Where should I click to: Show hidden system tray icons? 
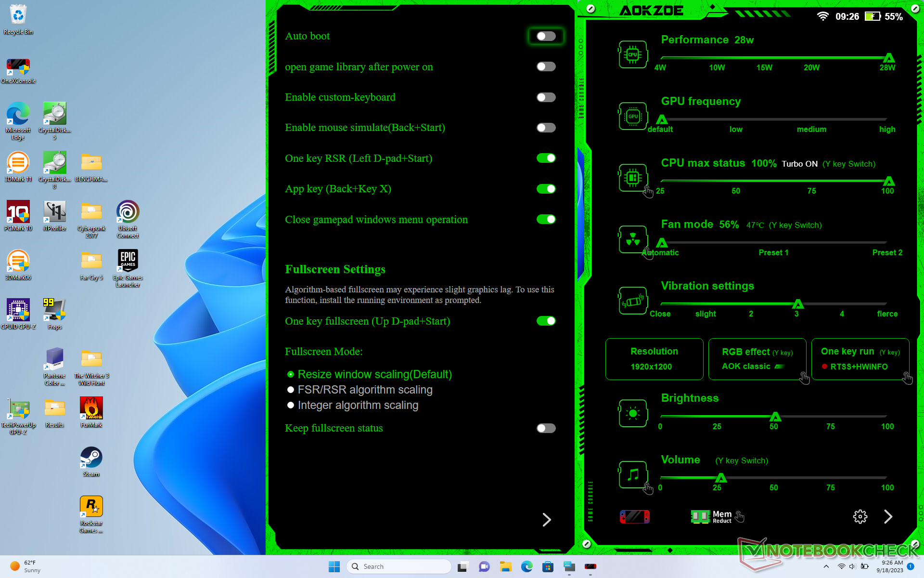coord(826,566)
